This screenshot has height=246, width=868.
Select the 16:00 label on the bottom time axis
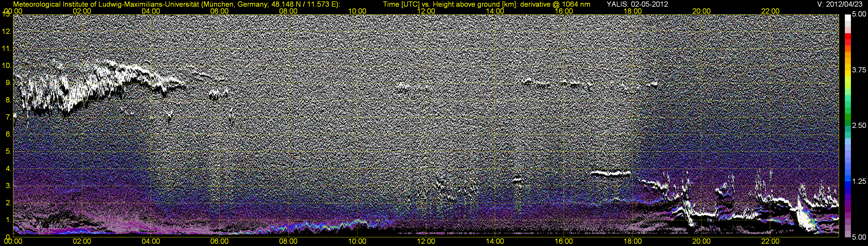click(x=564, y=242)
